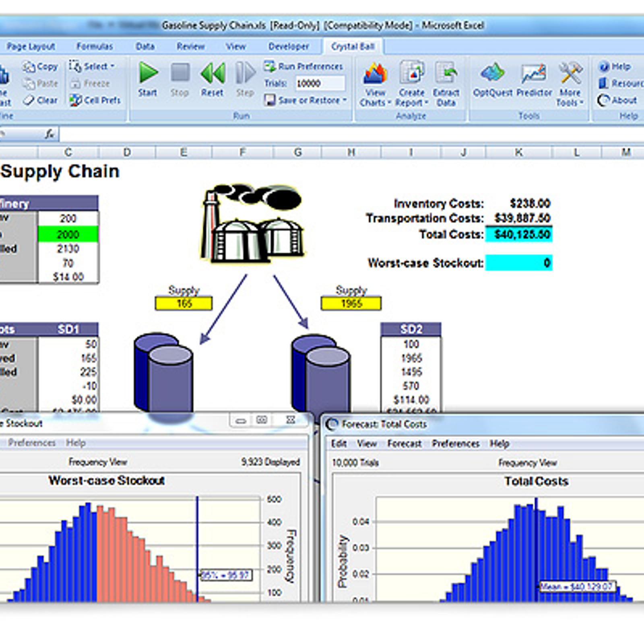Image resolution: width=644 pixels, height=644 pixels.
Task: Launch Predictor tool
Action: pyautogui.click(x=534, y=80)
